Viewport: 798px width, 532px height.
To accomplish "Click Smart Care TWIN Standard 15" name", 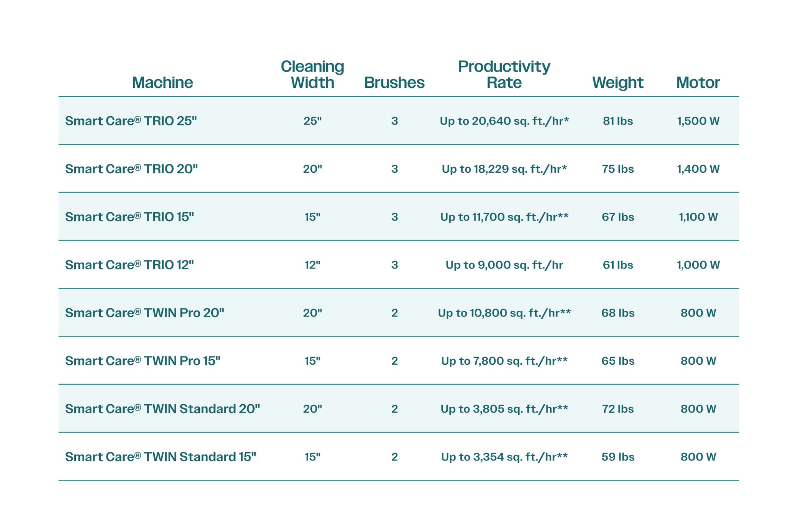I will coord(160,457).
